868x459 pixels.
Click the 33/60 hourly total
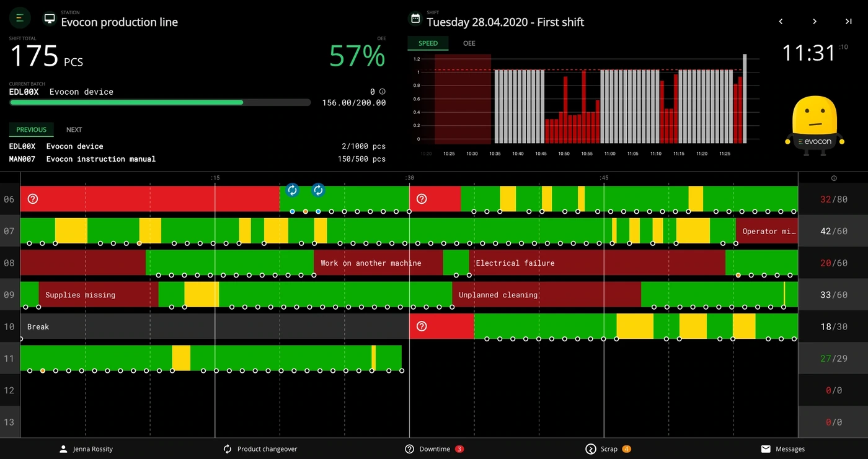tap(833, 295)
